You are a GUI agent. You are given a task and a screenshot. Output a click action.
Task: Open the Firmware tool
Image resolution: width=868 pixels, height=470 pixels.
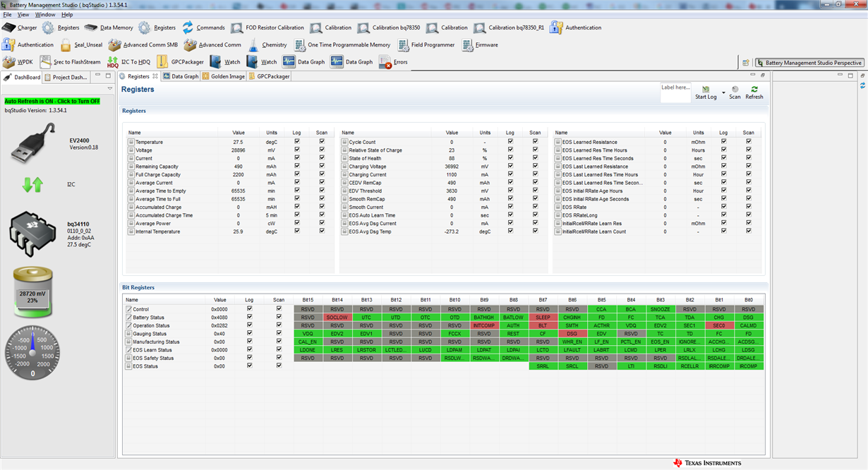(x=480, y=45)
